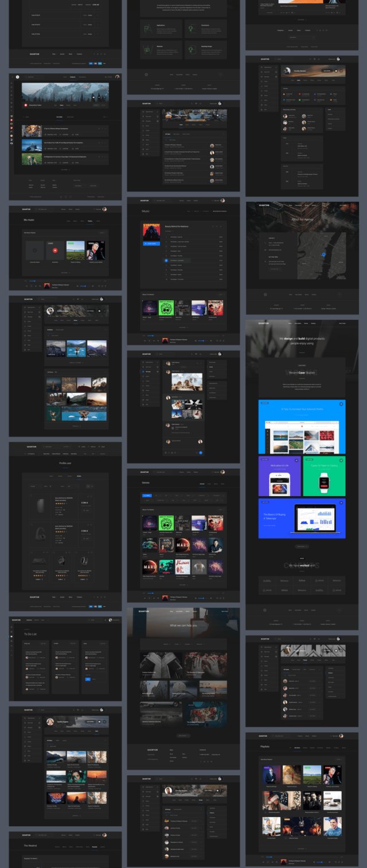Click the Genres page title
The width and height of the screenshot is (367, 868).
pyautogui.click(x=146, y=483)
